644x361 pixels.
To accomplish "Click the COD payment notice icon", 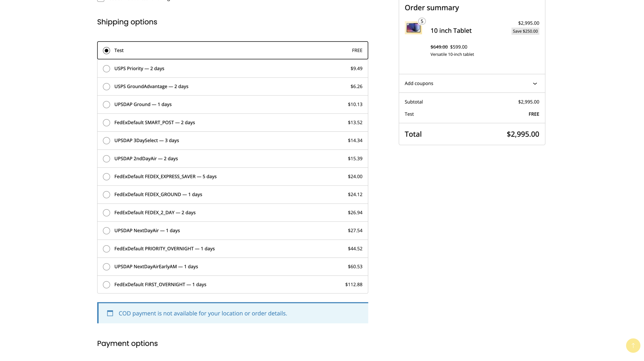I will click(110, 313).
